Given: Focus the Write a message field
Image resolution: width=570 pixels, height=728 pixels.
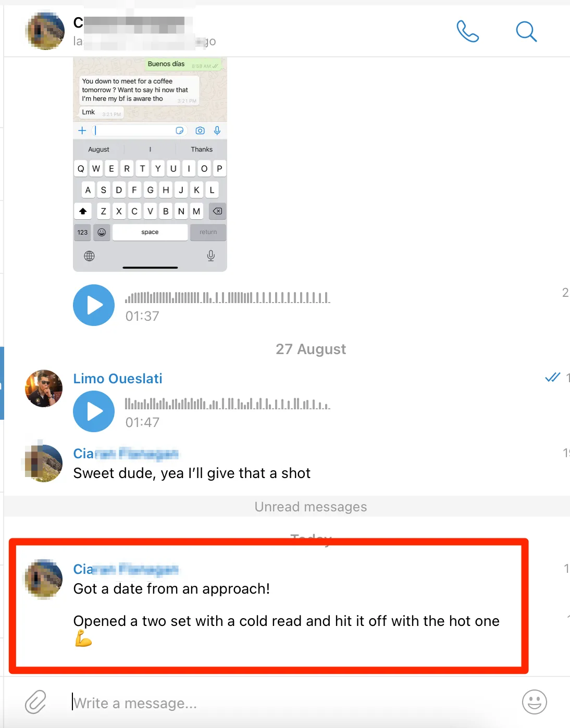Looking at the screenshot, I should 292,703.
